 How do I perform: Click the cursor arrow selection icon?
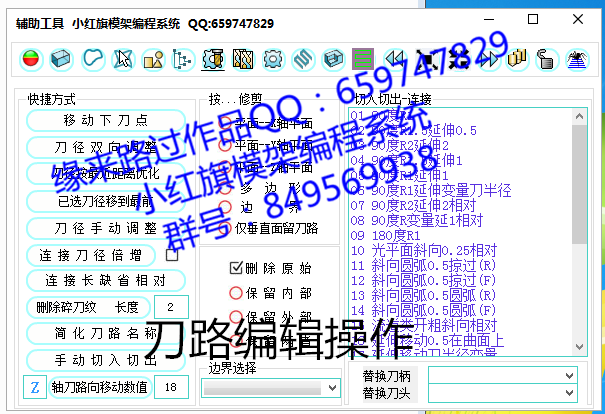[123, 59]
